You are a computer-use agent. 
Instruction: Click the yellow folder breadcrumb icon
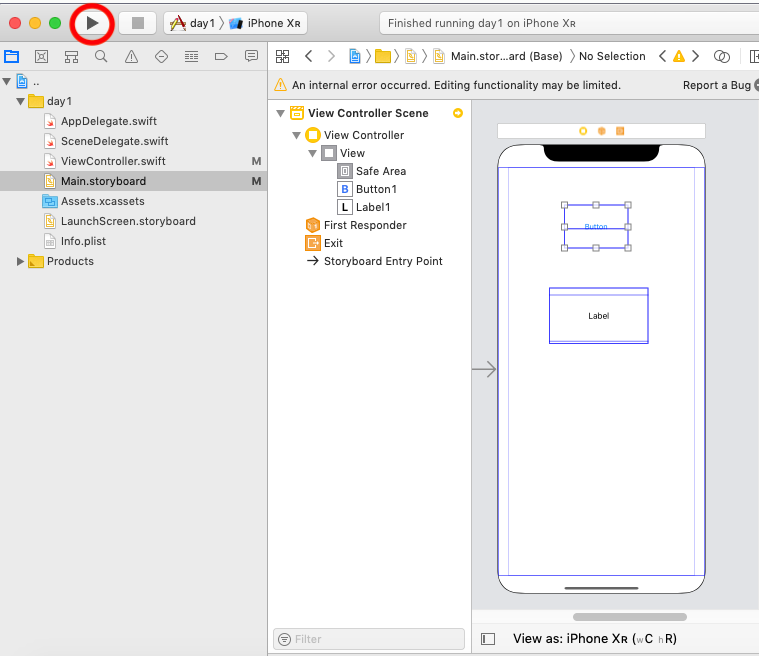coord(383,57)
